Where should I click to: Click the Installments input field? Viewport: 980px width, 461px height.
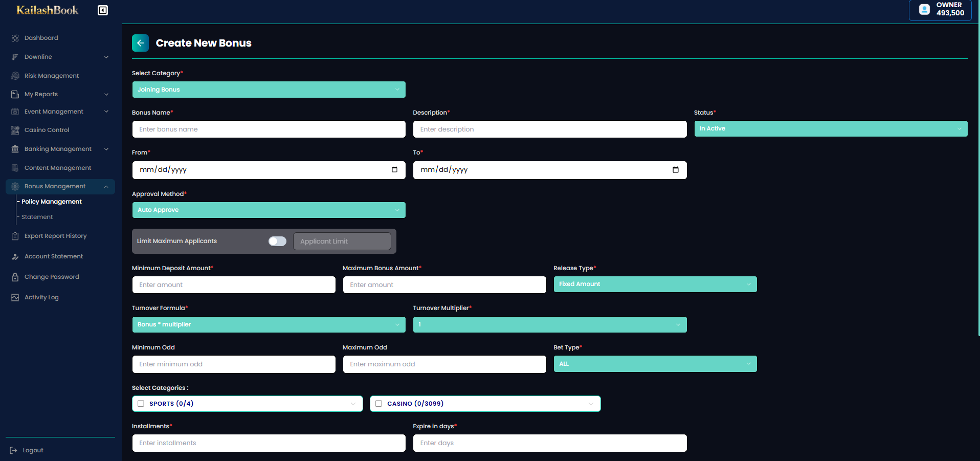(269, 443)
